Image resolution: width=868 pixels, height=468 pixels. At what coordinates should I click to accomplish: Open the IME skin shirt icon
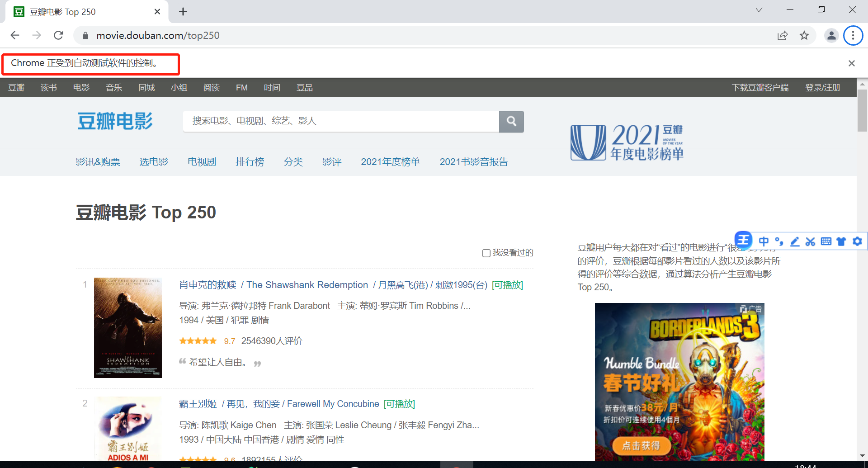[841, 241]
